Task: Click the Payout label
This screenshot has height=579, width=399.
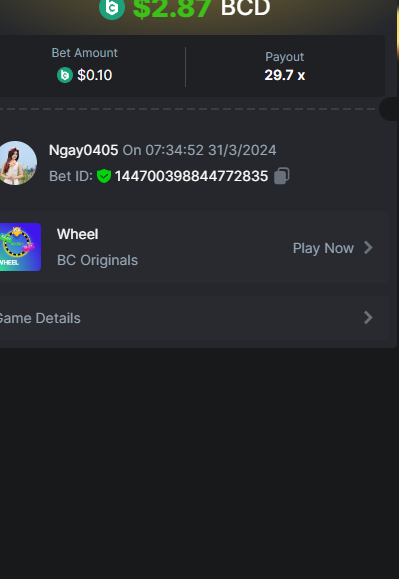Action: coord(285,57)
